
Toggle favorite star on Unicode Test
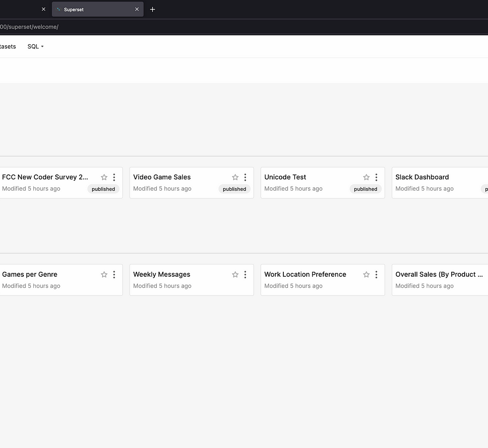[366, 177]
